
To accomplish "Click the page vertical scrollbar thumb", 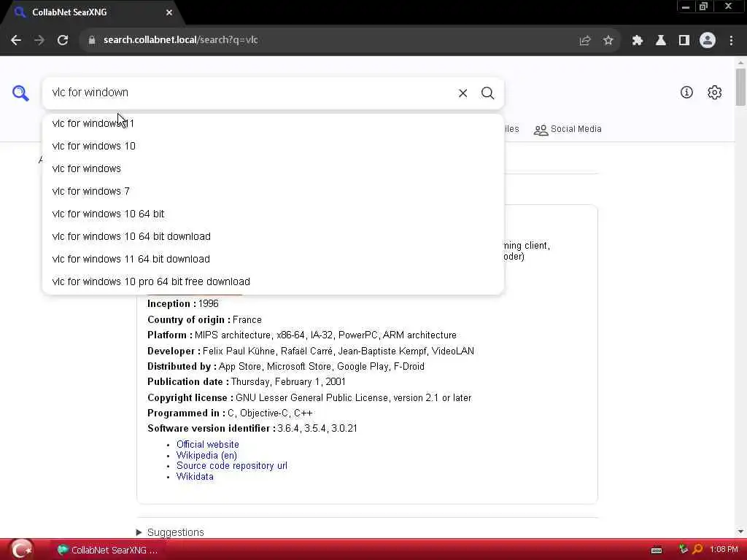I will [x=740, y=87].
